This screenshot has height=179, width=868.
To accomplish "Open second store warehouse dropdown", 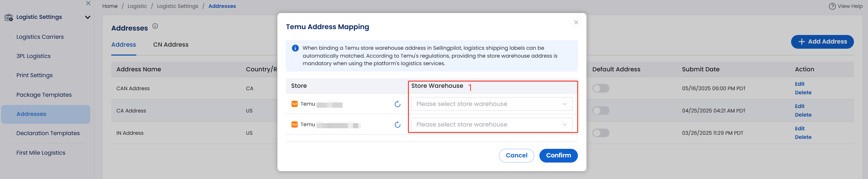I will point(492,124).
